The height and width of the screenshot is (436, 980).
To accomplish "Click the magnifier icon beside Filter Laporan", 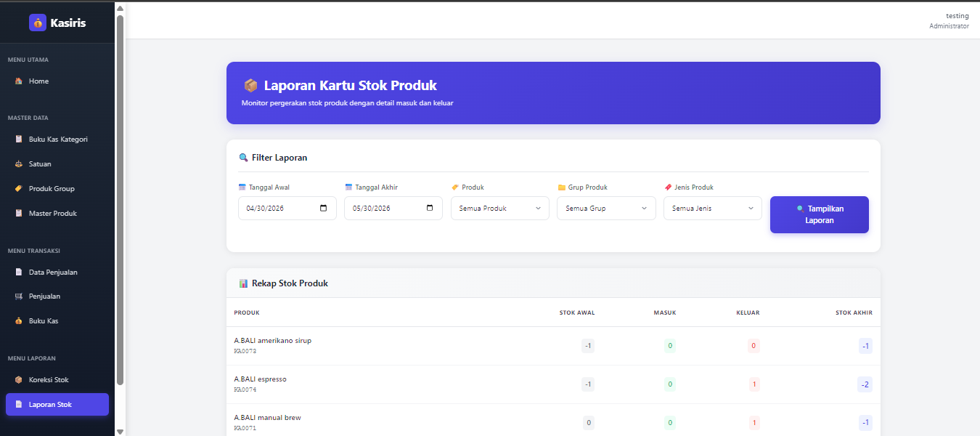I will pos(243,158).
